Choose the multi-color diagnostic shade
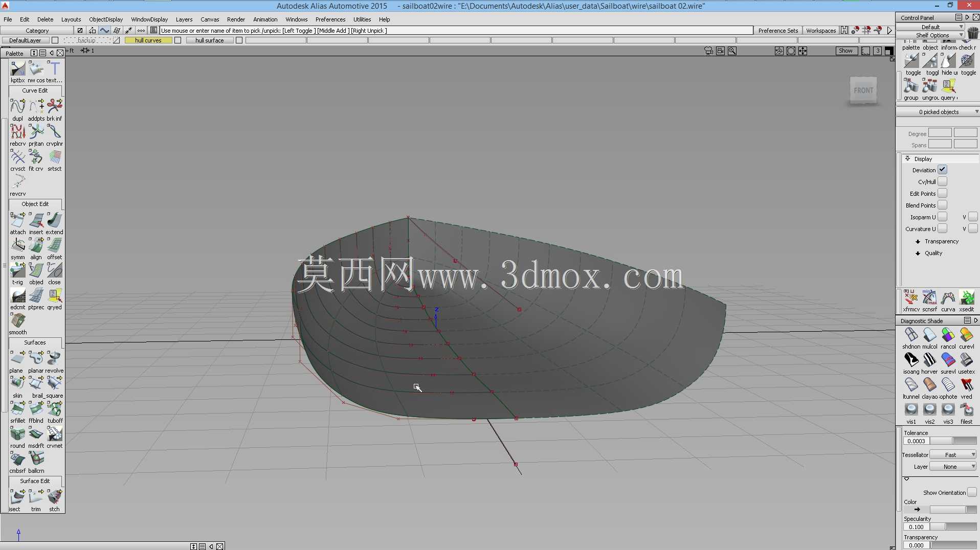Image resolution: width=980 pixels, height=550 pixels. (x=929, y=335)
